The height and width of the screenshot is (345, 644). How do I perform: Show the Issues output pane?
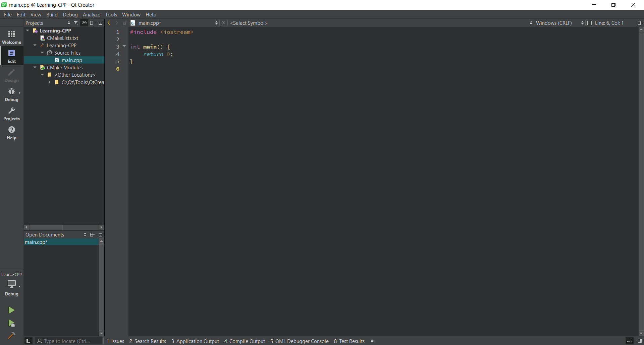pyautogui.click(x=115, y=341)
